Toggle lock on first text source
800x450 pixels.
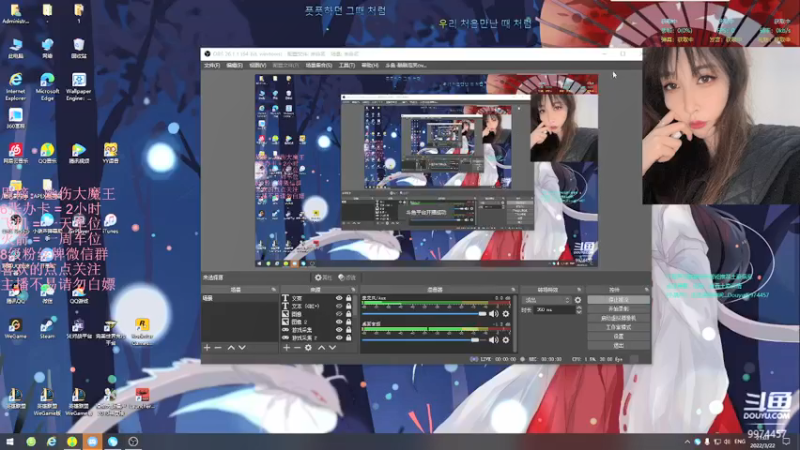coord(348,298)
